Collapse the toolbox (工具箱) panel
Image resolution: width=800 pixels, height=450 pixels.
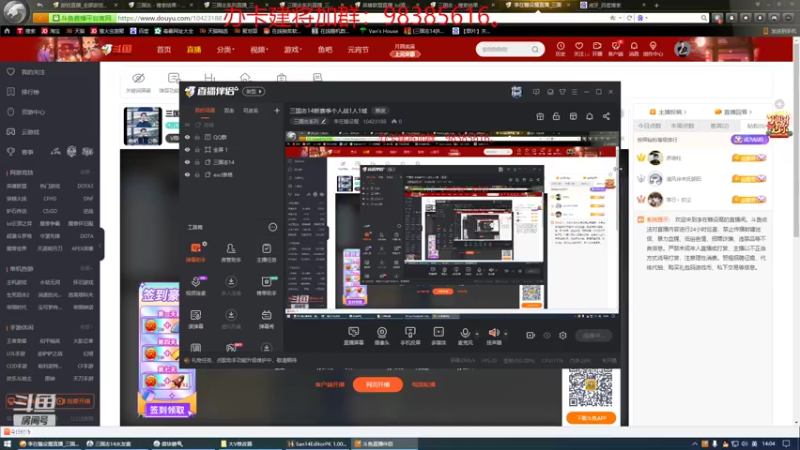point(273,227)
